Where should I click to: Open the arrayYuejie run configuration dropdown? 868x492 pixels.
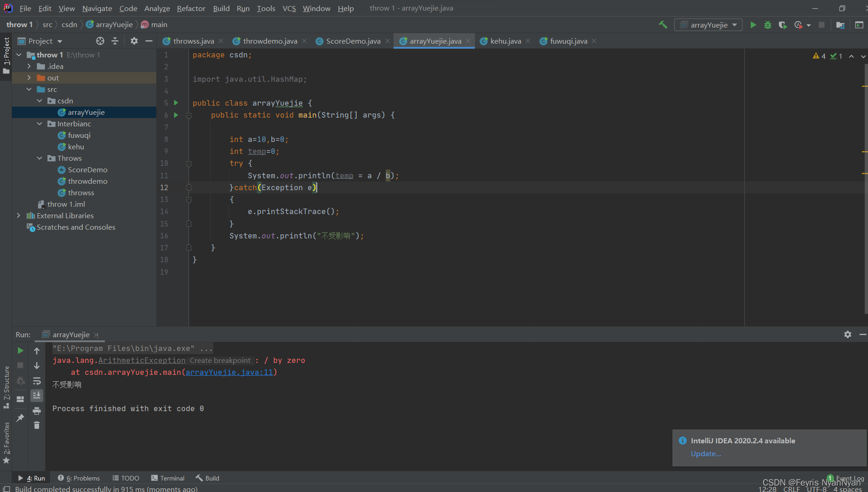tap(708, 25)
